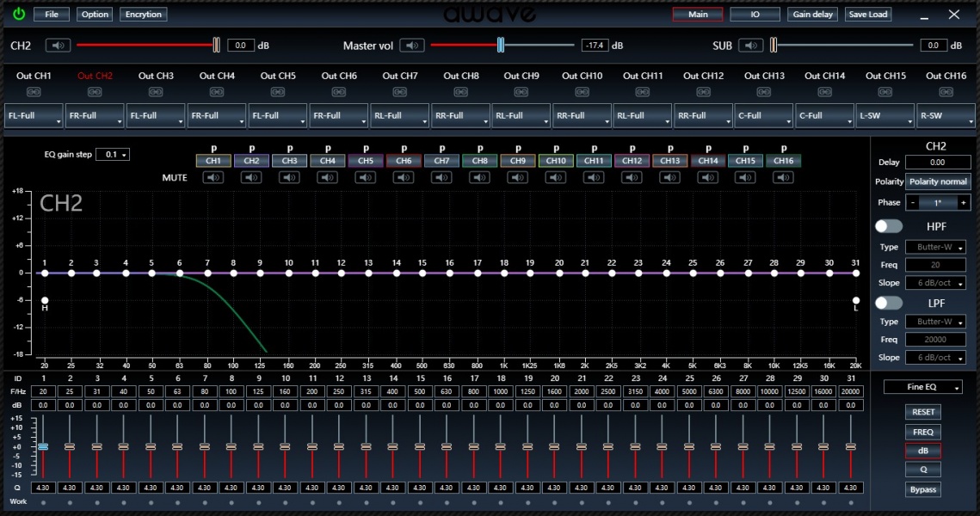This screenshot has width=980, height=516.
Task: Toggle Polarity normal button
Action: [938, 181]
